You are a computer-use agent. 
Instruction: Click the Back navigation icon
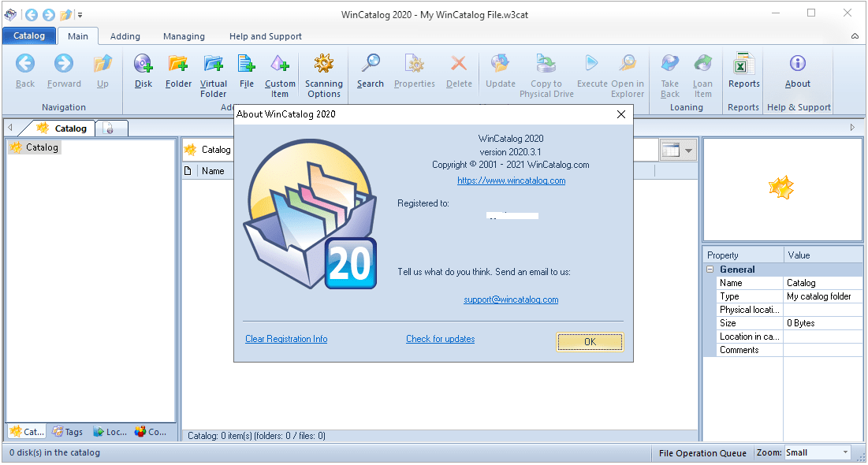25,72
